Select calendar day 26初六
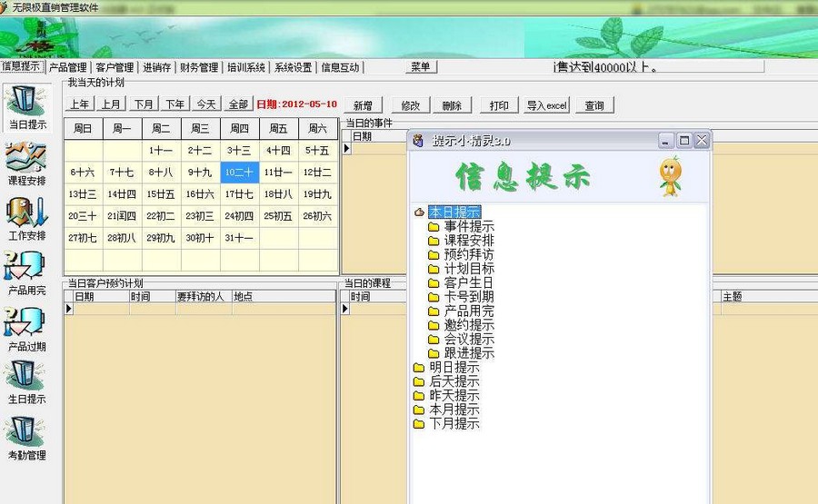Viewport: 818px width, 504px height. pos(318,216)
